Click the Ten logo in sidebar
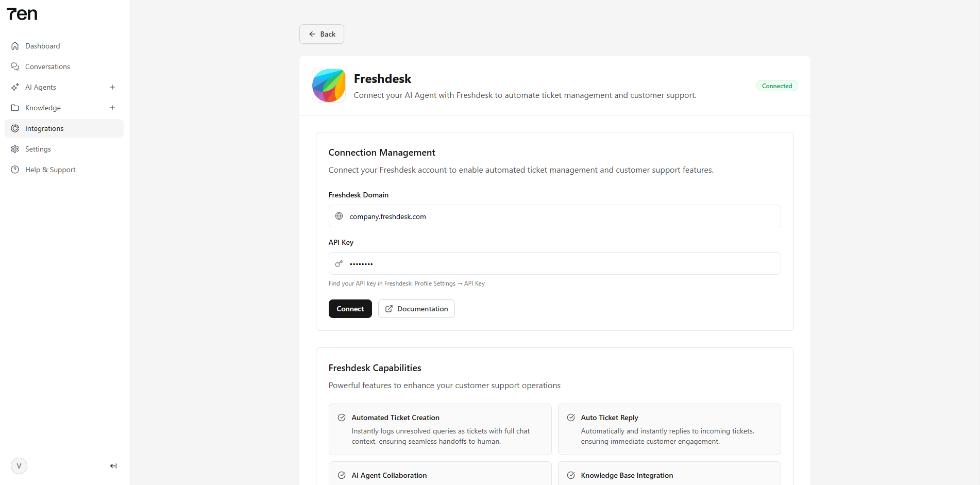Viewport: 980px width, 485px height. [22, 14]
